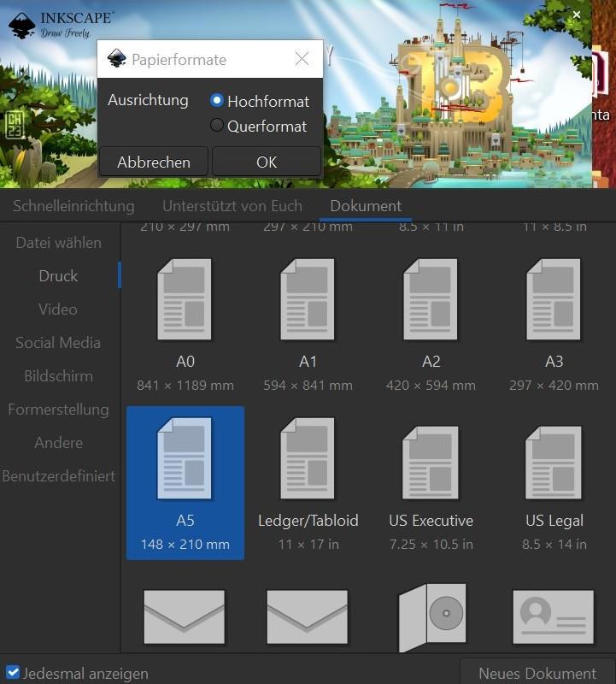Select the A0 page template icon
Viewport: 616px width, 684px height.
pos(185,300)
